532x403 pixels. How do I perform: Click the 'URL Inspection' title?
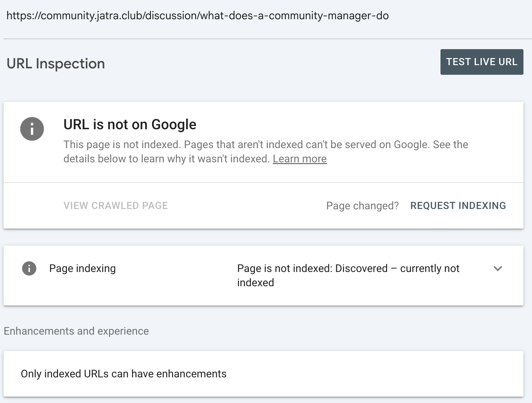pos(56,64)
